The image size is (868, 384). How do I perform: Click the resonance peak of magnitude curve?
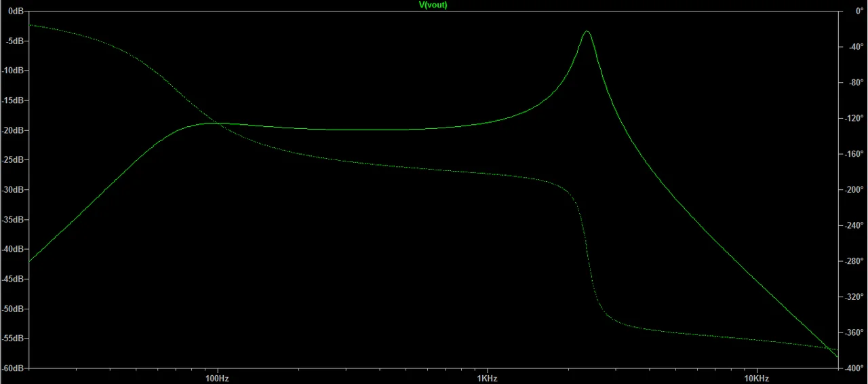[587, 31]
